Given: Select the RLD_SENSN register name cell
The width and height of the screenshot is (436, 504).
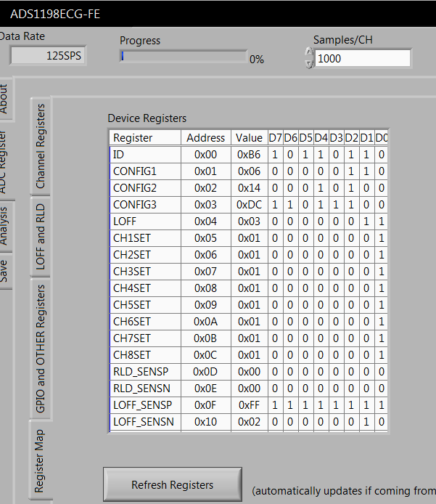Looking at the screenshot, I should (x=145, y=389).
